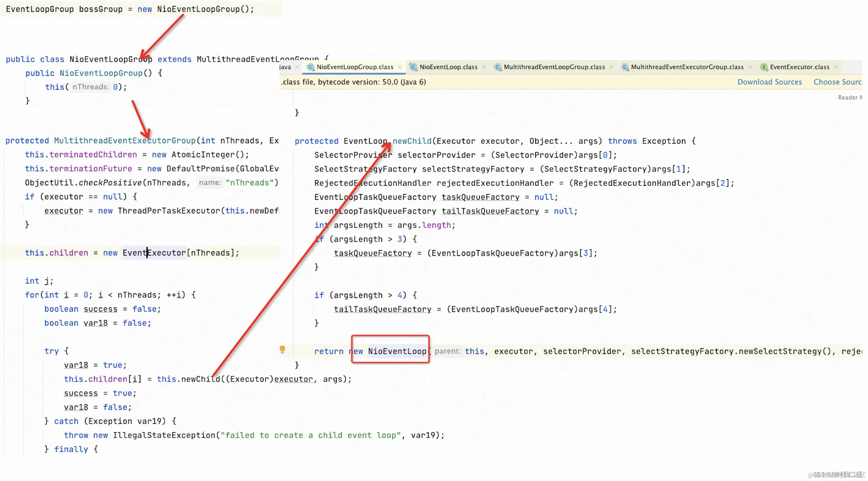Select the MultithreadEventExecutorGroup.class tab
This screenshot has height=481, width=868.
(687, 67)
